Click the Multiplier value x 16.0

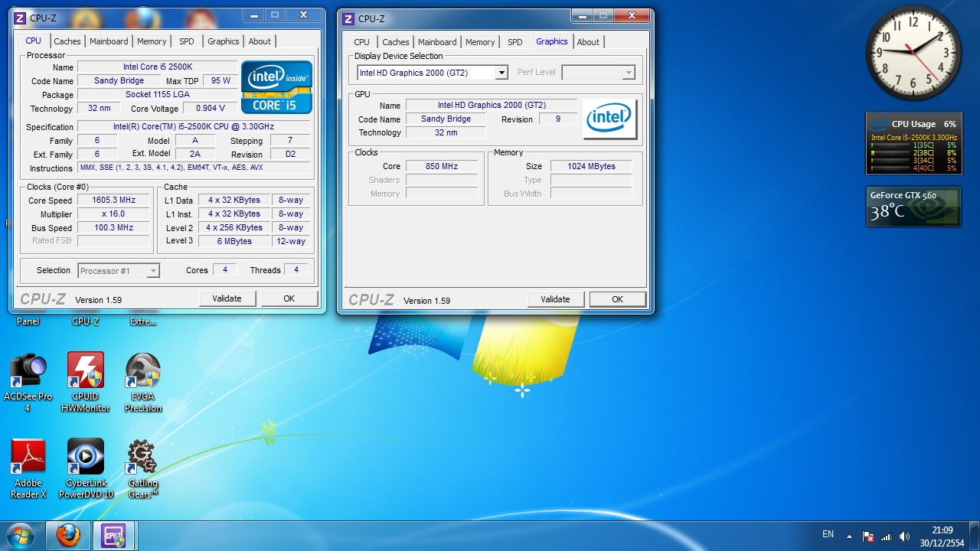click(113, 214)
